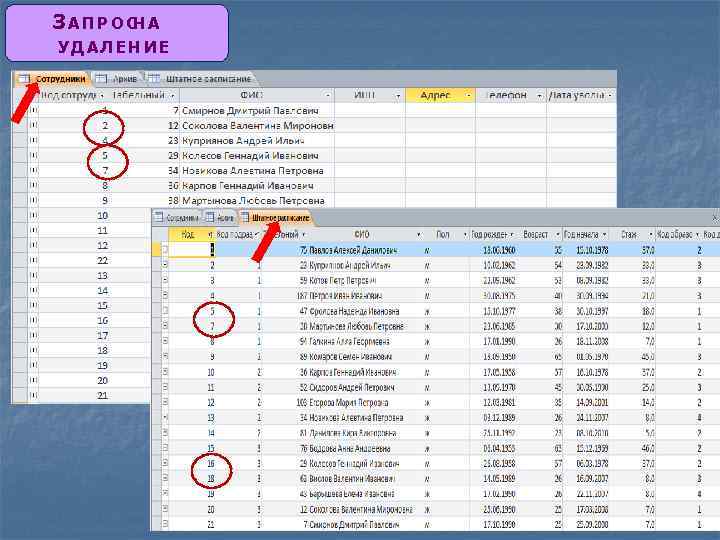Open Телефон column filter dropdown arrow
This screenshot has width=720, height=540.
[539, 96]
